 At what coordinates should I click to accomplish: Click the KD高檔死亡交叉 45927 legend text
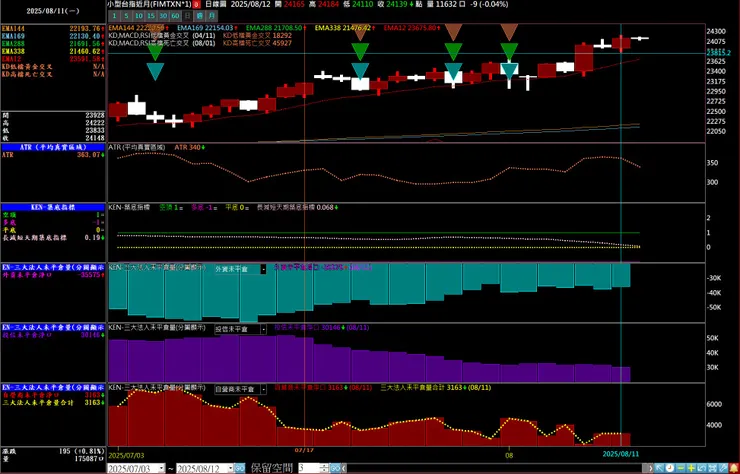257,43
